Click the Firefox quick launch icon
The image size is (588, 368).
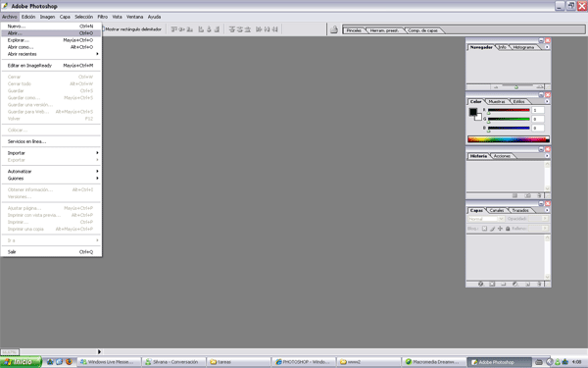click(69, 361)
